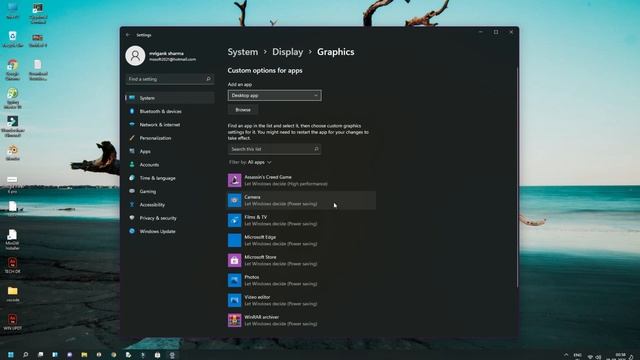
Task: Go back with the Settings back arrow
Action: click(128, 35)
